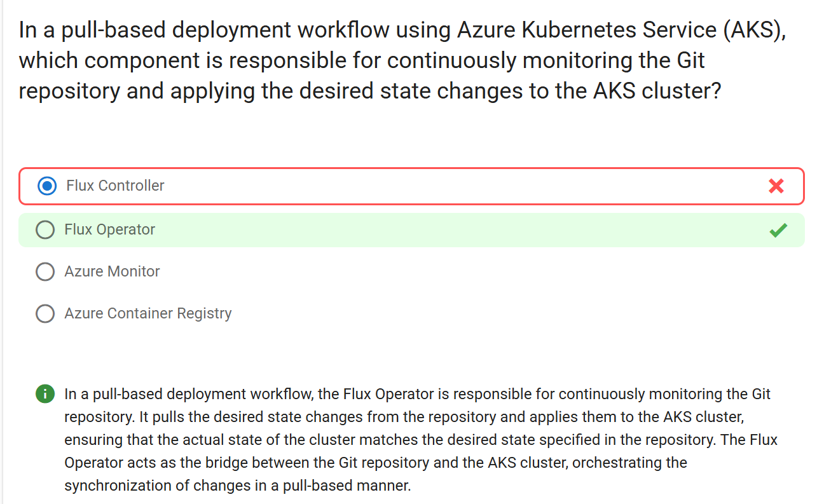The width and height of the screenshot is (817, 504).
Task: Click the green info icon beside explanation
Action: coord(45,393)
